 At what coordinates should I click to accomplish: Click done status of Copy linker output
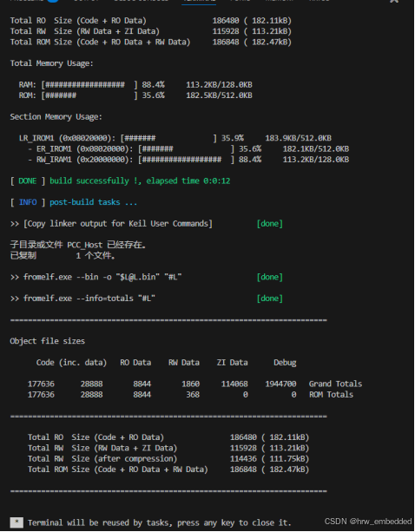tap(270, 224)
